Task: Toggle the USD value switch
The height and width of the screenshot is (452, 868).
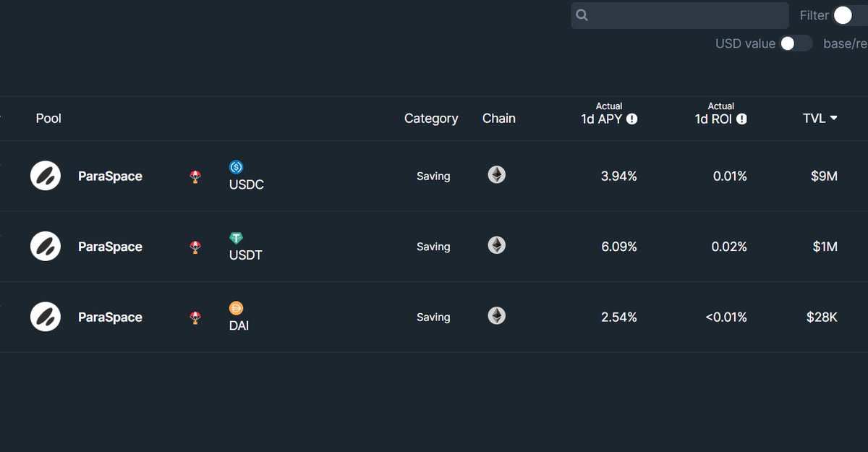Action: coord(796,43)
